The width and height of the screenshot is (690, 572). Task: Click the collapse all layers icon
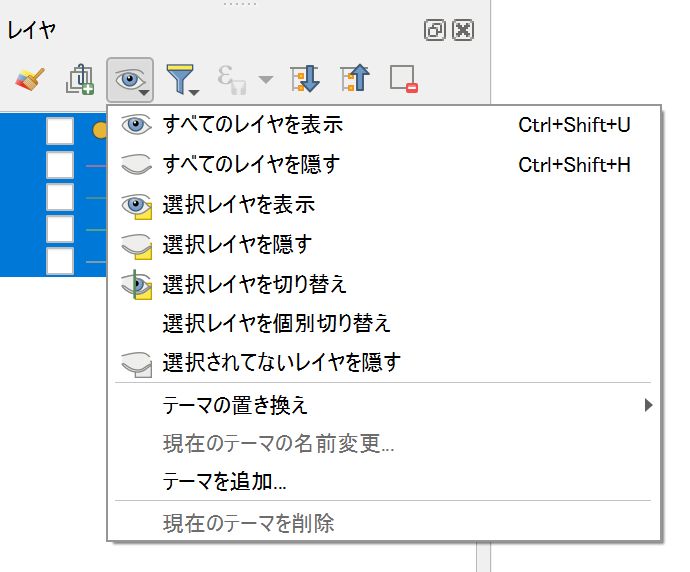click(x=355, y=78)
